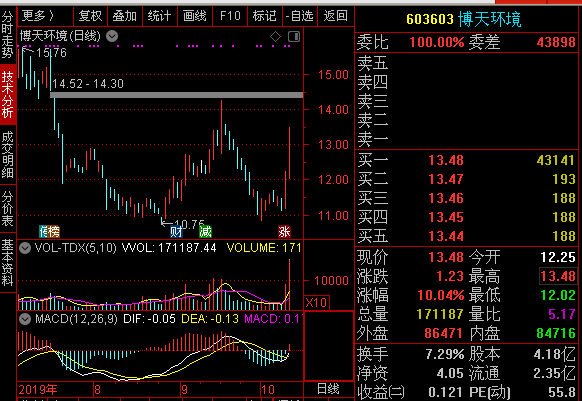Open the 博天环境(日线) period dropdown arrow
Viewport: 582px width, 401px height.
point(112,36)
